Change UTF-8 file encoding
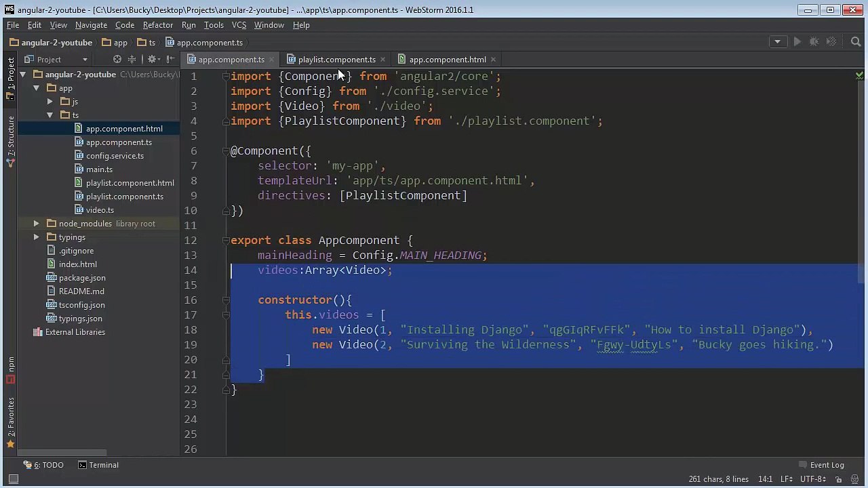The height and width of the screenshot is (488, 868). pyautogui.click(x=813, y=479)
